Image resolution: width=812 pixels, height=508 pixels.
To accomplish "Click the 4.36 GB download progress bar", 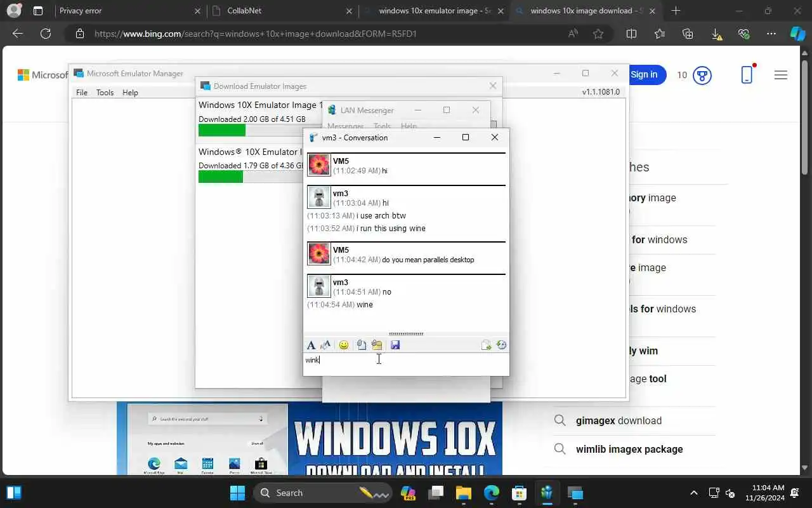I will 251,177.
